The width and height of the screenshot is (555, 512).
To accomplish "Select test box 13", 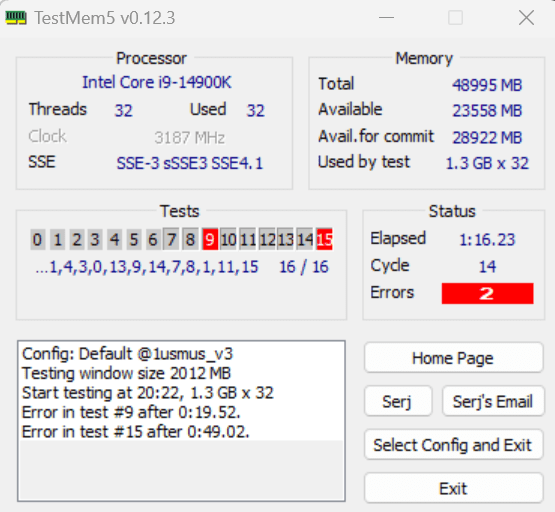I will tap(285, 240).
